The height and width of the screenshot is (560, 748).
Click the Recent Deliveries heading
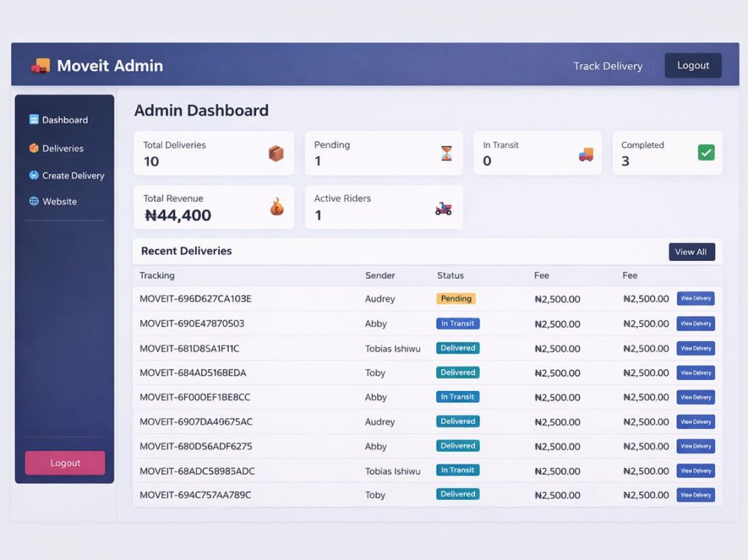click(x=186, y=251)
